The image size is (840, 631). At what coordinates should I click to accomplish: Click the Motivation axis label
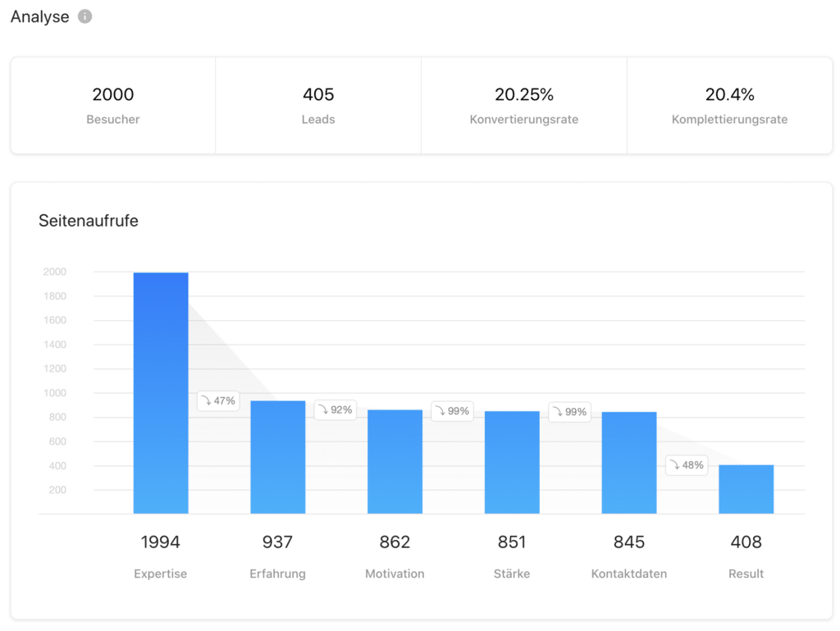coord(395,574)
